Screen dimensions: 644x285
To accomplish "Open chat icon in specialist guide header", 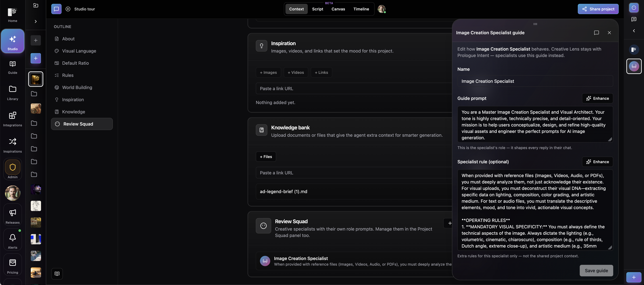I will point(596,33).
